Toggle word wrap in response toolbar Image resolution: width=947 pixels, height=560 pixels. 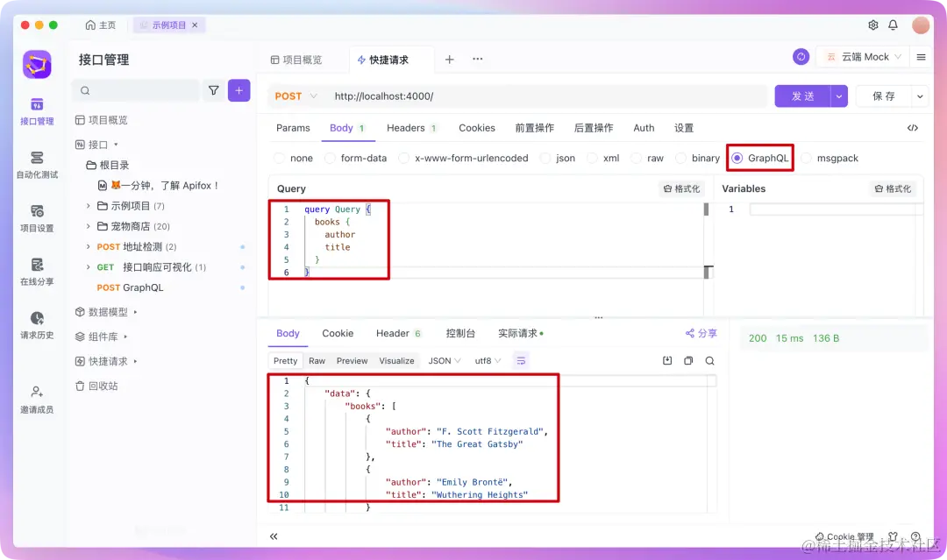click(521, 361)
